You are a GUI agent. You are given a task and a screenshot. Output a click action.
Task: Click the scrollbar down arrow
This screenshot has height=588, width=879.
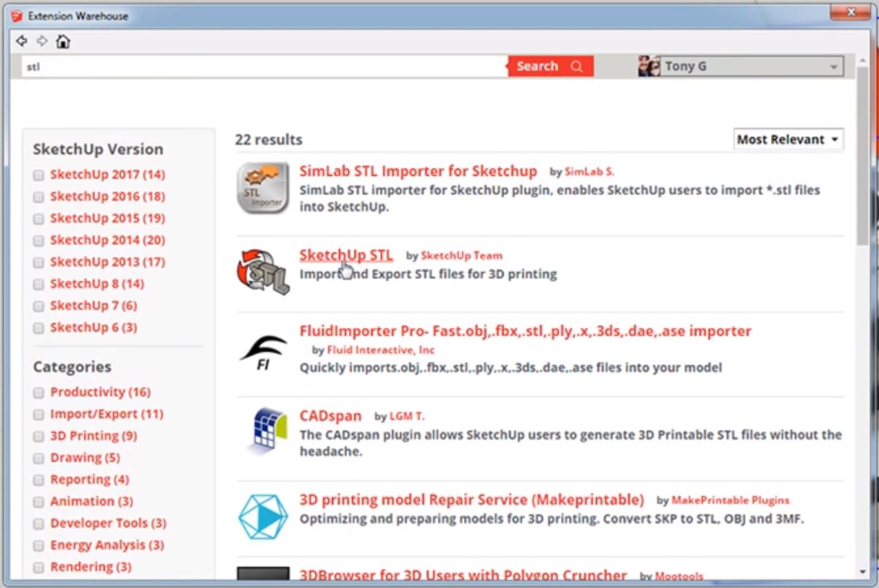(862, 572)
